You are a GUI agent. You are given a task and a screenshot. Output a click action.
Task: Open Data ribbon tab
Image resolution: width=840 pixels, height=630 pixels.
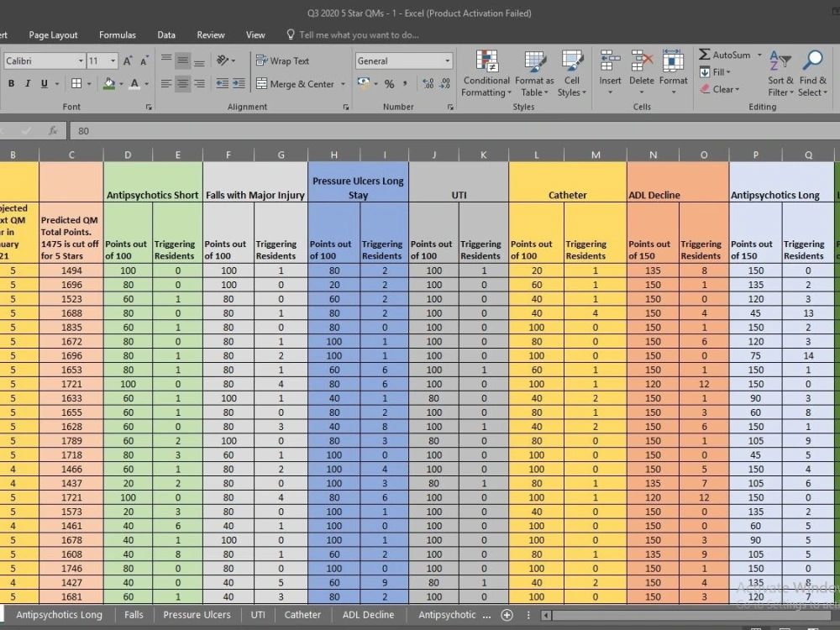(166, 34)
